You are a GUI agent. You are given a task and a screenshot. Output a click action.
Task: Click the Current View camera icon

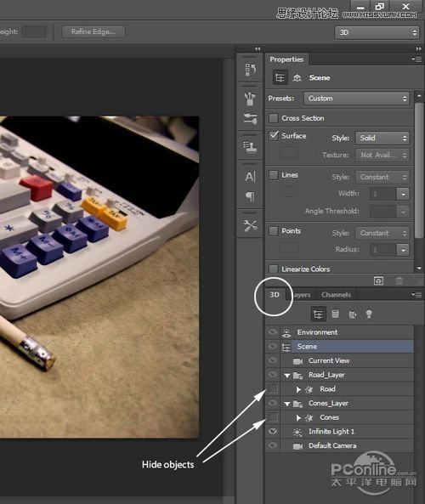(x=297, y=361)
